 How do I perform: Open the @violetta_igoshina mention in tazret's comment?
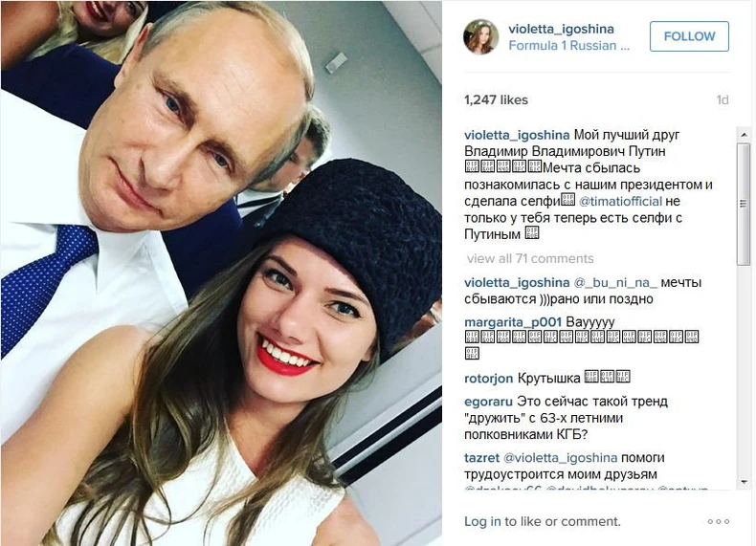coord(560,457)
